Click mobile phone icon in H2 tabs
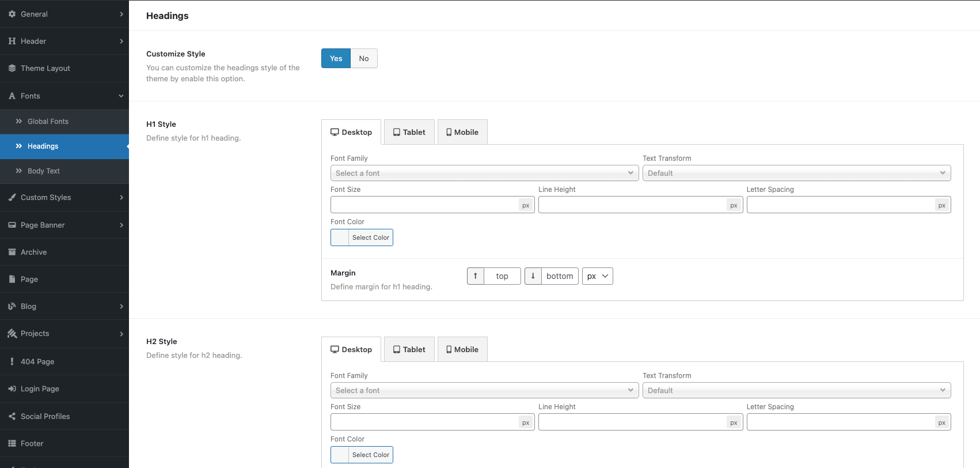Screen dimensions: 980x468 click(449, 349)
